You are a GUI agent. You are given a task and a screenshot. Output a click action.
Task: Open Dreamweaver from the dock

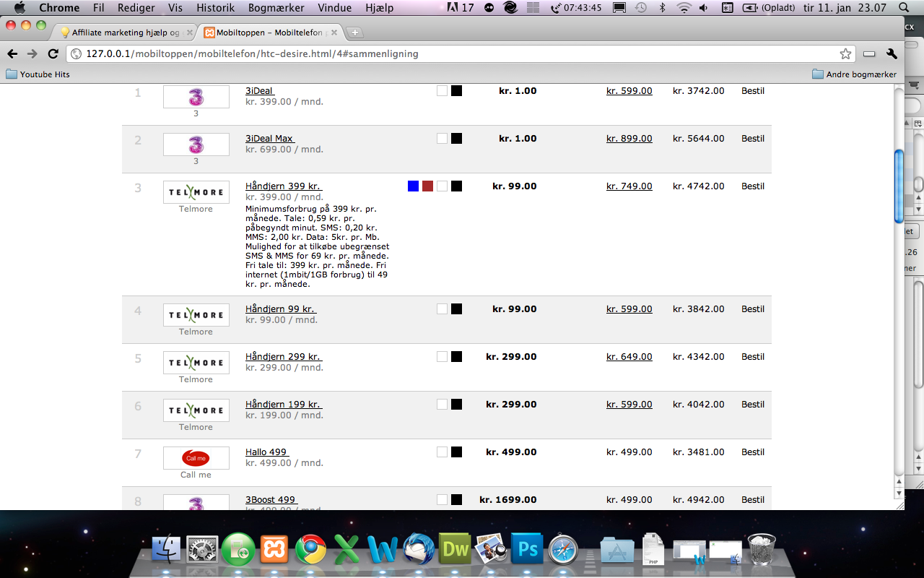click(x=456, y=550)
